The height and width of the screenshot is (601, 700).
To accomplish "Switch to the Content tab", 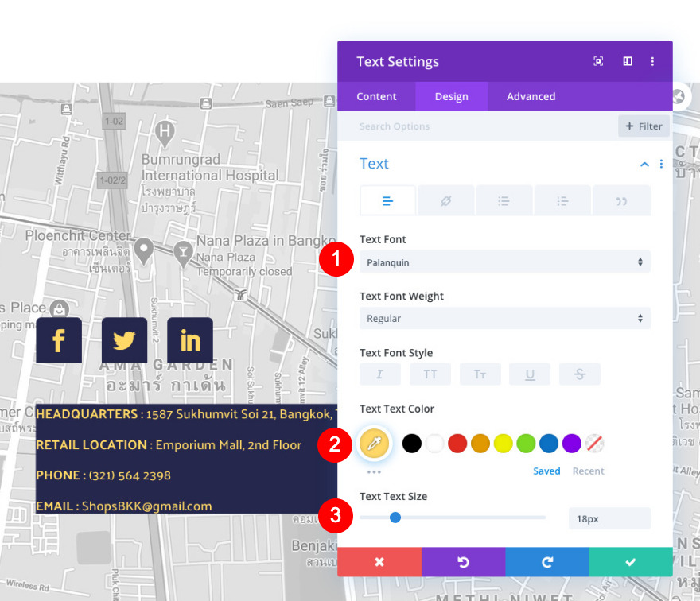I will [x=376, y=96].
